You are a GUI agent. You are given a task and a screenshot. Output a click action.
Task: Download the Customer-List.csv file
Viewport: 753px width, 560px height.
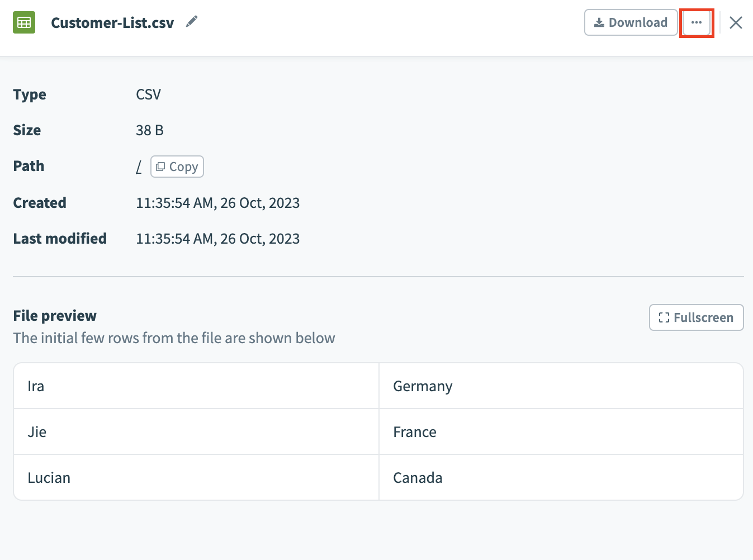click(631, 23)
